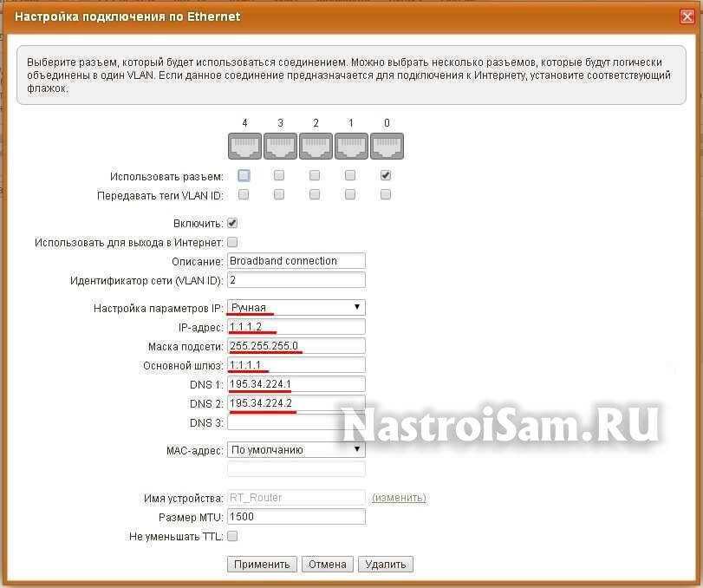Enable VLAN ID tags for port 0

pos(386,194)
